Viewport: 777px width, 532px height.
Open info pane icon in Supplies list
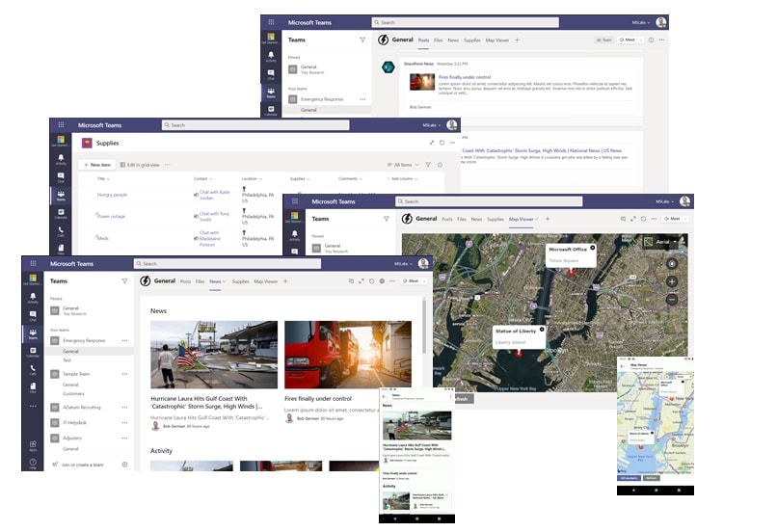440,165
